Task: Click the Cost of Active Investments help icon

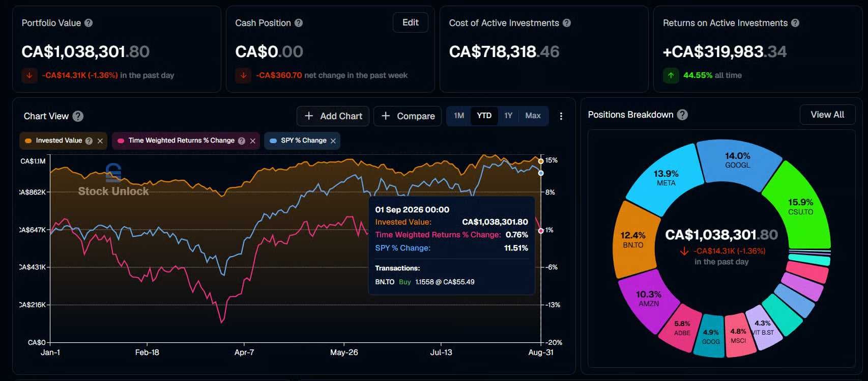Action: pos(567,23)
